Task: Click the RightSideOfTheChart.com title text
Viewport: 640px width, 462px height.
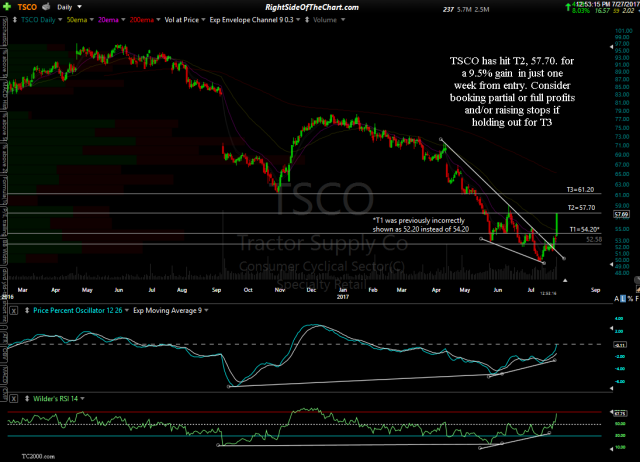Action: [312, 7]
